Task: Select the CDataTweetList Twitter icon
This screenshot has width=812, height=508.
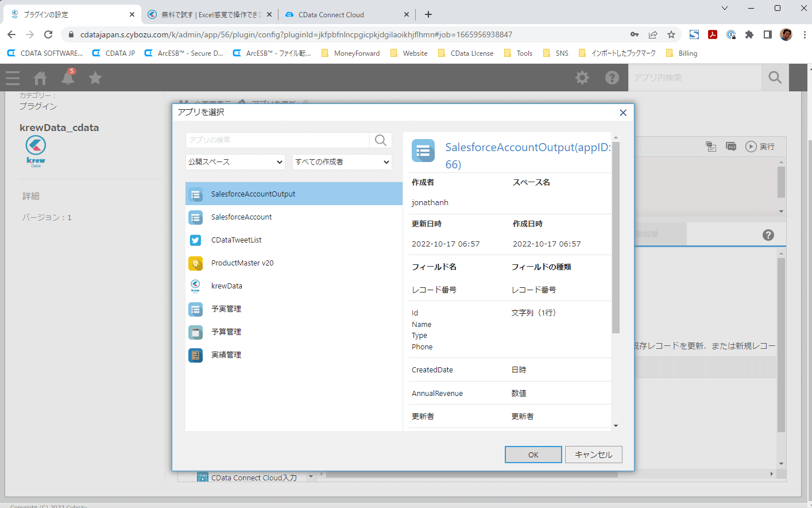Action: 195,240
